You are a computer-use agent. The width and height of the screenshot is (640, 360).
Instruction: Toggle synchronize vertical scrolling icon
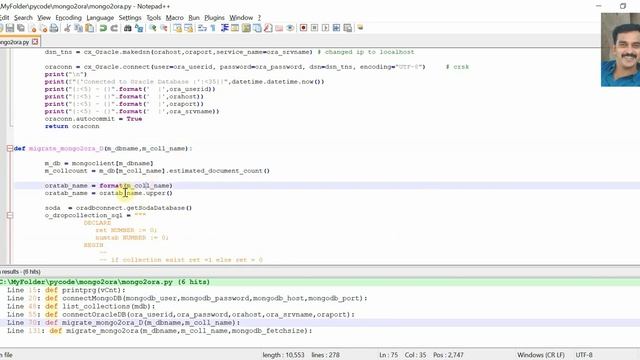178,28
